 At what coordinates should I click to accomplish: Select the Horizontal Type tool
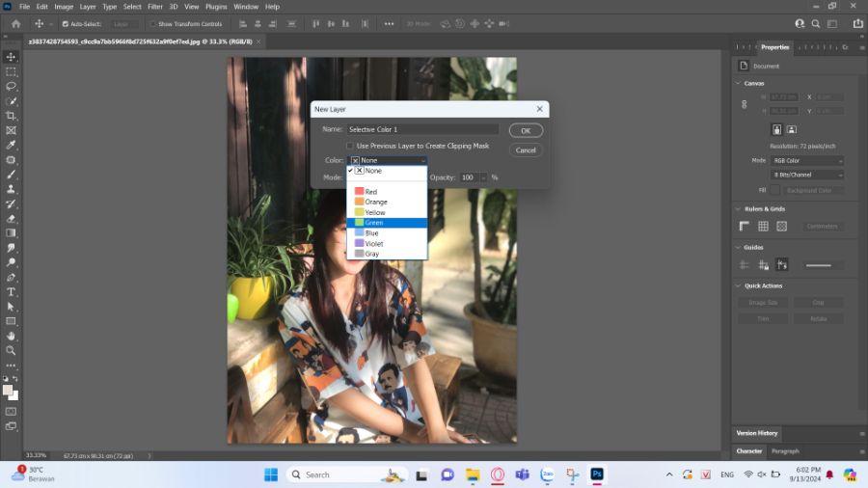tap(11, 291)
